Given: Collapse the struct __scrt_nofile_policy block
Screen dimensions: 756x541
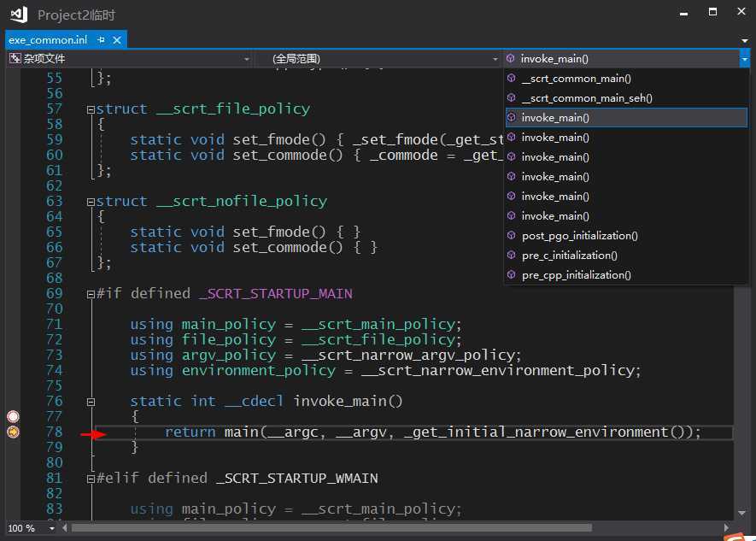Looking at the screenshot, I should (x=91, y=202).
